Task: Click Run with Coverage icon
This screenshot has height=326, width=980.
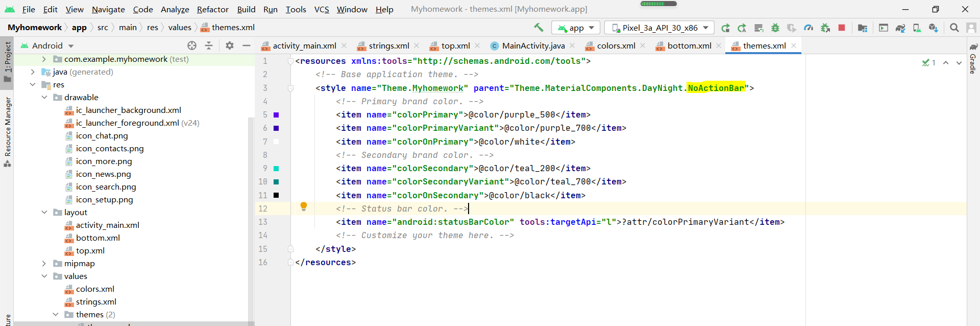Action: (x=792, y=28)
